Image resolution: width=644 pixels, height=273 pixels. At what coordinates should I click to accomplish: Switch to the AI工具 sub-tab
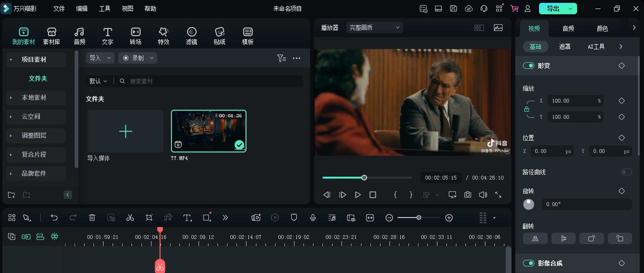point(596,46)
